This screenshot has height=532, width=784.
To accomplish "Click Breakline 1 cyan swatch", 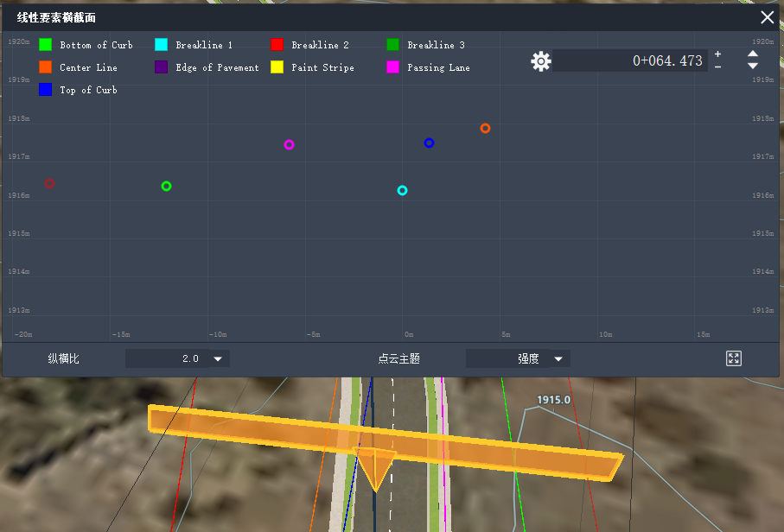I will click(161, 44).
